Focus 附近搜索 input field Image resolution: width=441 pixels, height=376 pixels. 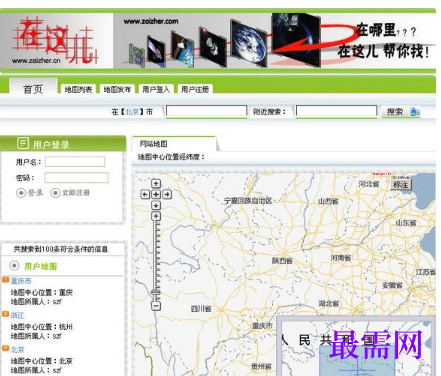336,111
